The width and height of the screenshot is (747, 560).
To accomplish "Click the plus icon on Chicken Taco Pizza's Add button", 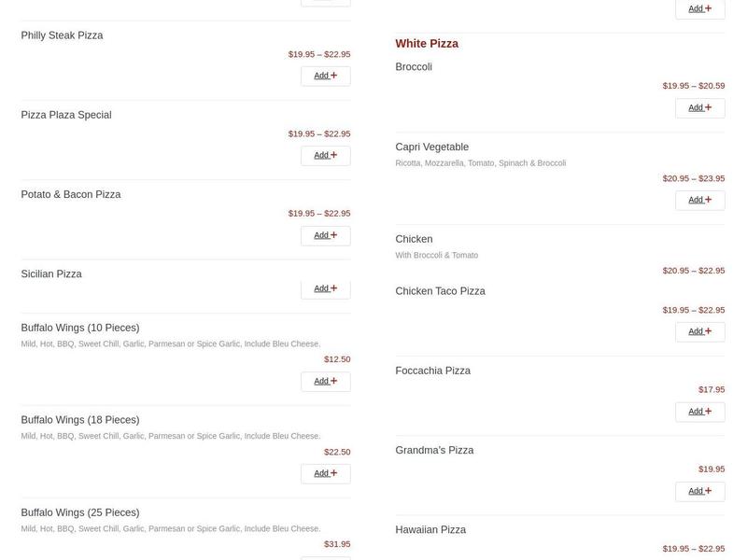I will [709, 330].
